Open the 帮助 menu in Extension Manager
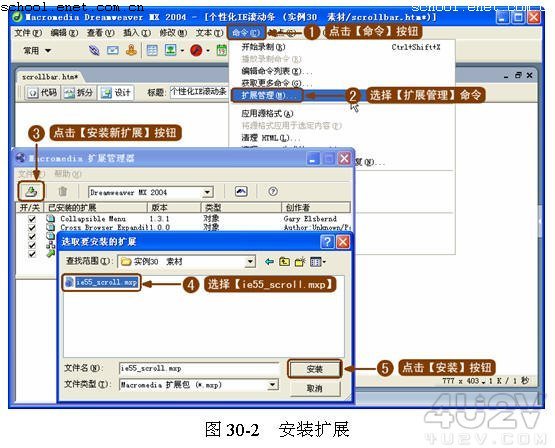The image size is (555, 448). 68,173
